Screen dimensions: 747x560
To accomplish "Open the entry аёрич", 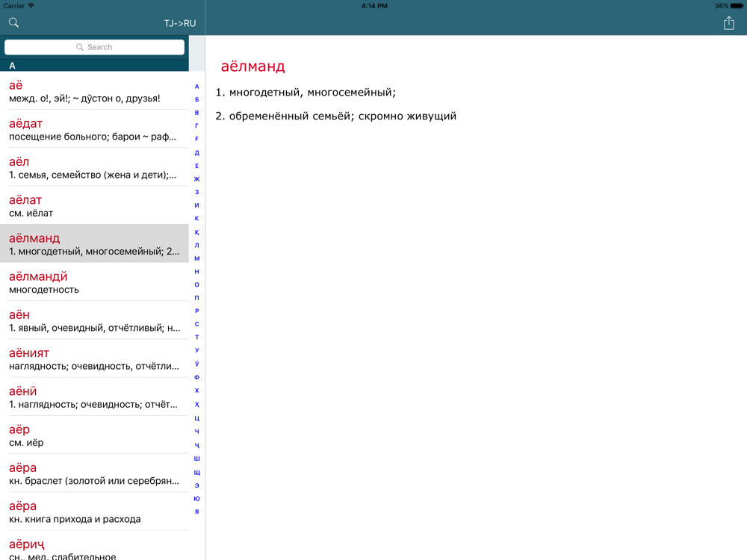I will pyautogui.click(x=94, y=546).
